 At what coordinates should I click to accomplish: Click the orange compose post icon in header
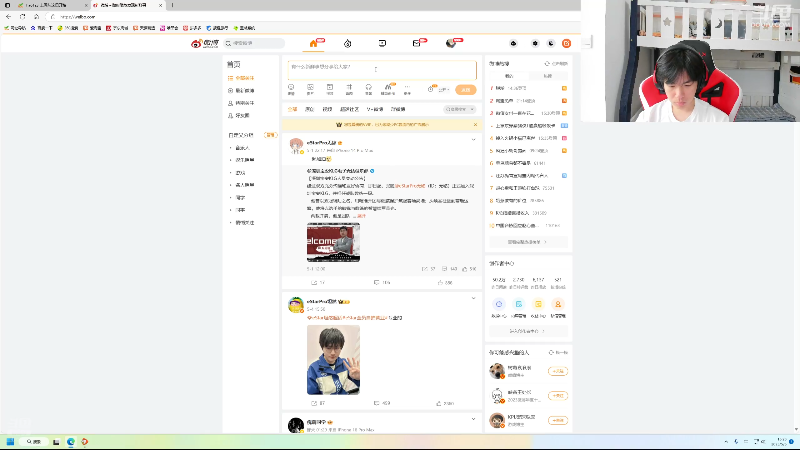click(566, 43)
